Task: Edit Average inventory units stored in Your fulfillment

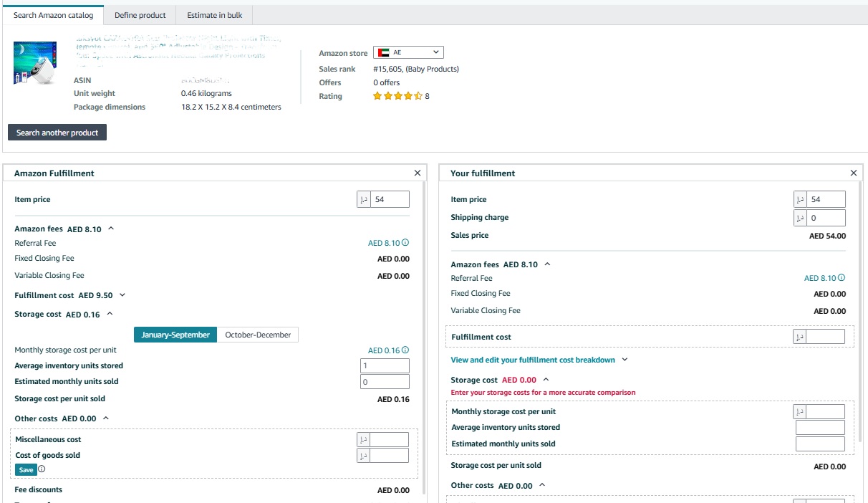Action: coord(820,428)
